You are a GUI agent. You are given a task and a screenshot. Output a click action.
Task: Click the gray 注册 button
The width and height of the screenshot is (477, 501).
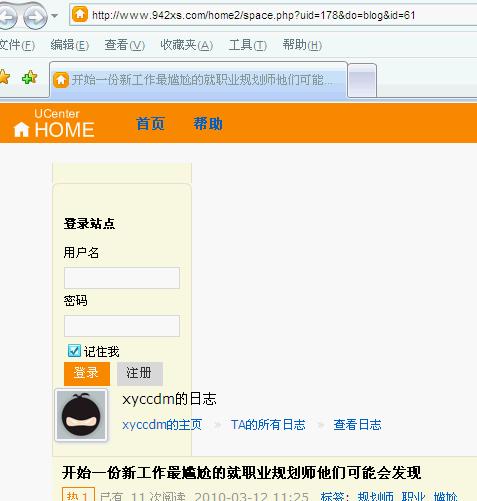click(140, 373)
